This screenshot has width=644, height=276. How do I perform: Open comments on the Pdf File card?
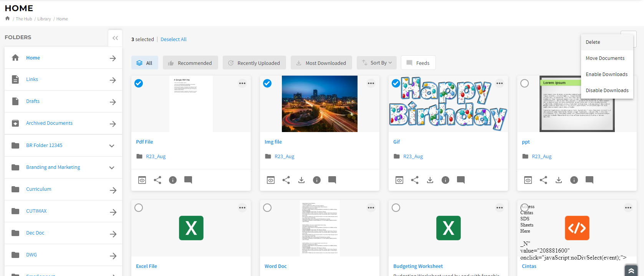[188, 180]
